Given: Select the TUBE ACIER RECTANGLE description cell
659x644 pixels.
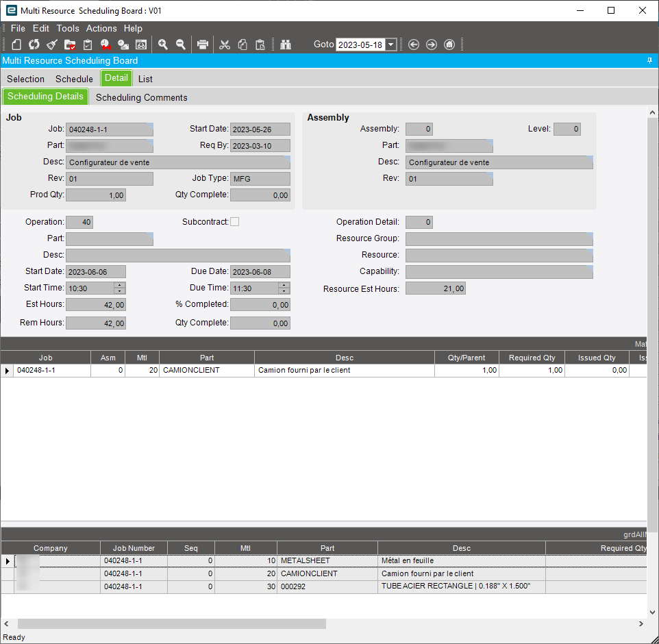Looking at the screenshot, I should (462, 586).
